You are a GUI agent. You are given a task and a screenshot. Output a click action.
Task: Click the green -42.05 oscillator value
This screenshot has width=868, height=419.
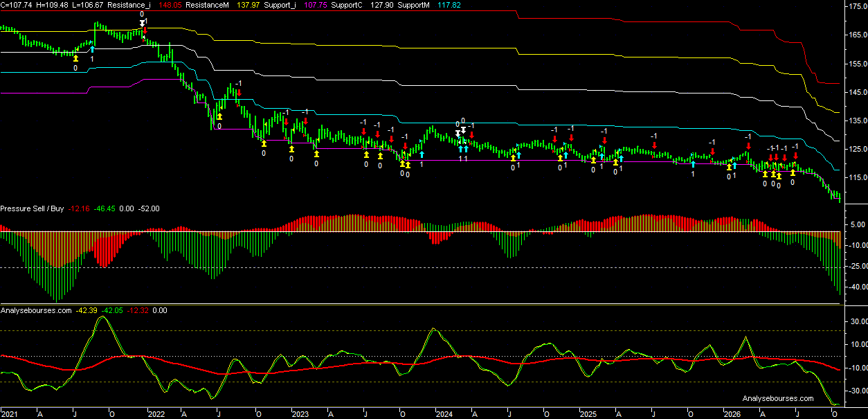[x=112, y=310]
